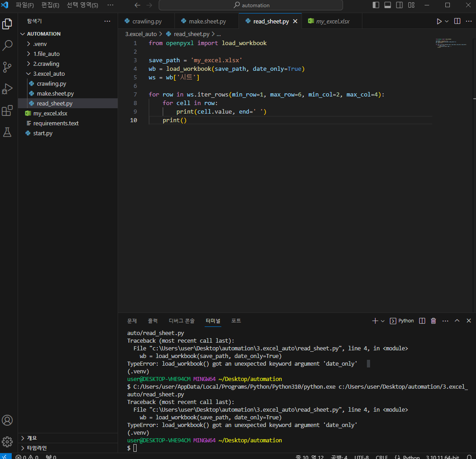Switch to the 문제 problems panel tab
This screenshot has height=459, width=476.
(132, 321)
